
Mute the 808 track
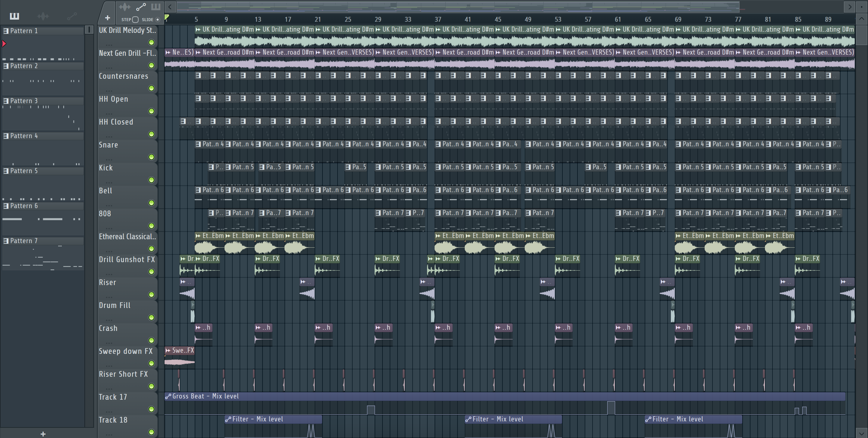151,226
